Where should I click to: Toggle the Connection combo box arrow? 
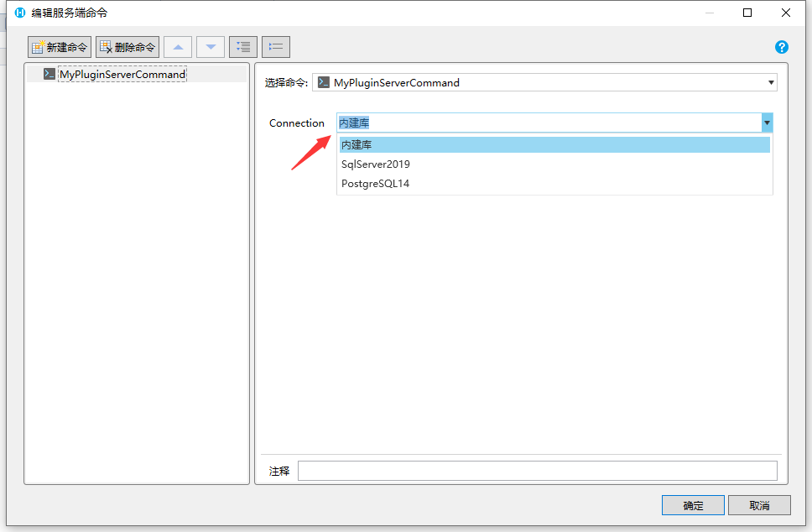pyautogui.click(x=767, y=123)
